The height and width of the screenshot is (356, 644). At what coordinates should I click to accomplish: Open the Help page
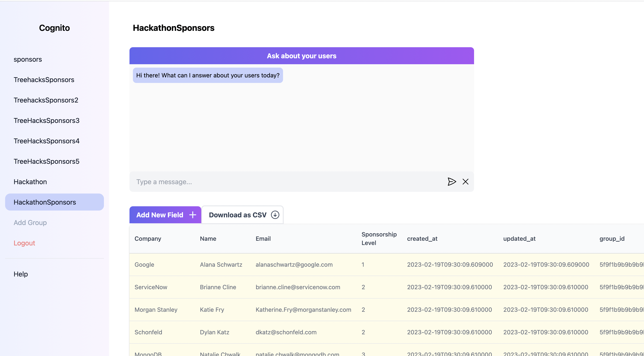coord(21,274)
